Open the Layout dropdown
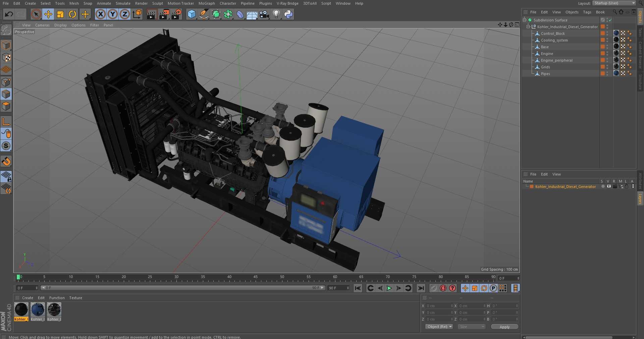The image size is (644, 339). click(614, 3)
